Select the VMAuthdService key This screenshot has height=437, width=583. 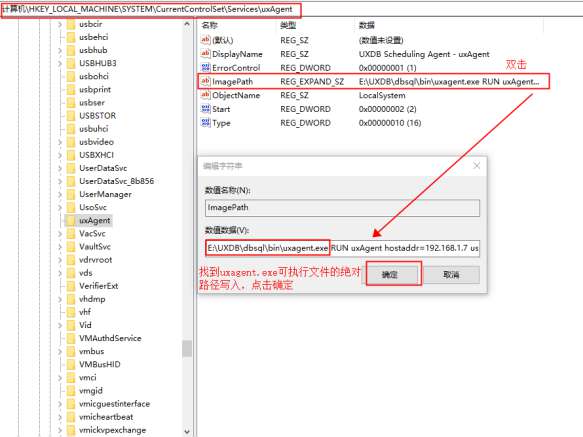click(110, 338)
